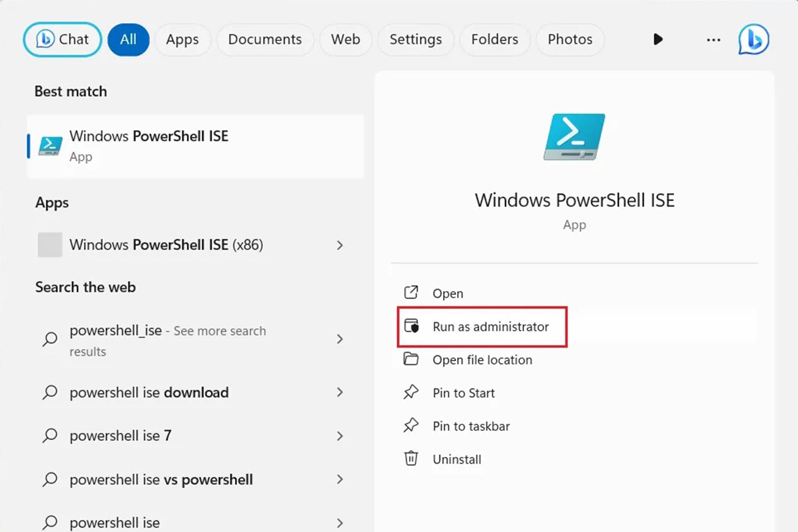The width and height of the screenshot is (798, 532).
Task: Click the Pin to taskbar pin icon
Action: (x=411, y=425)
